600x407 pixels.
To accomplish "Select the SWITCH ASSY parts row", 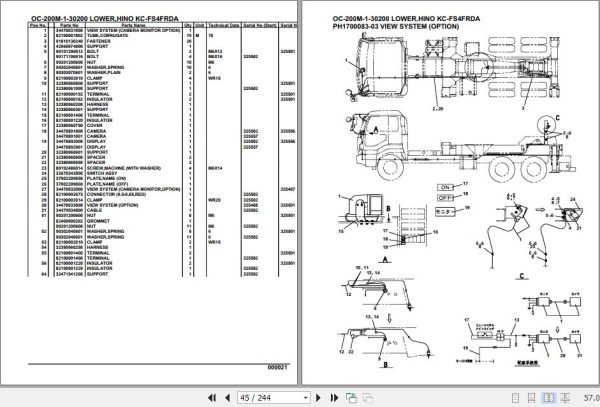I will [x=162, y=173].
